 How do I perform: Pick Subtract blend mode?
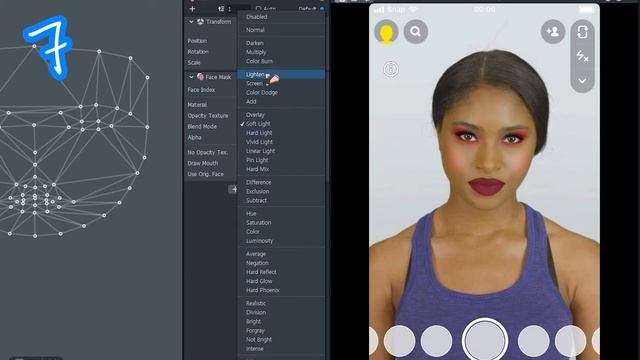(x=256, y=200)
